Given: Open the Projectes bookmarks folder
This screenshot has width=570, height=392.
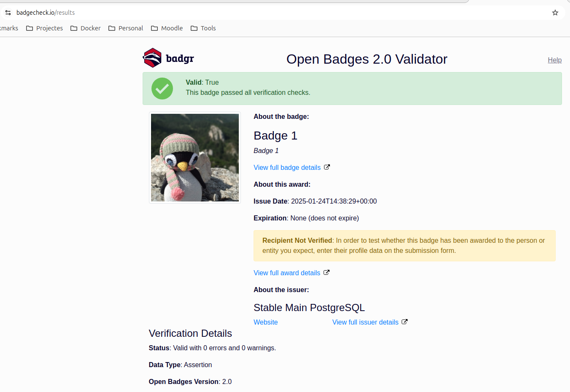Looking at the screenshot, I should (44, 28).
